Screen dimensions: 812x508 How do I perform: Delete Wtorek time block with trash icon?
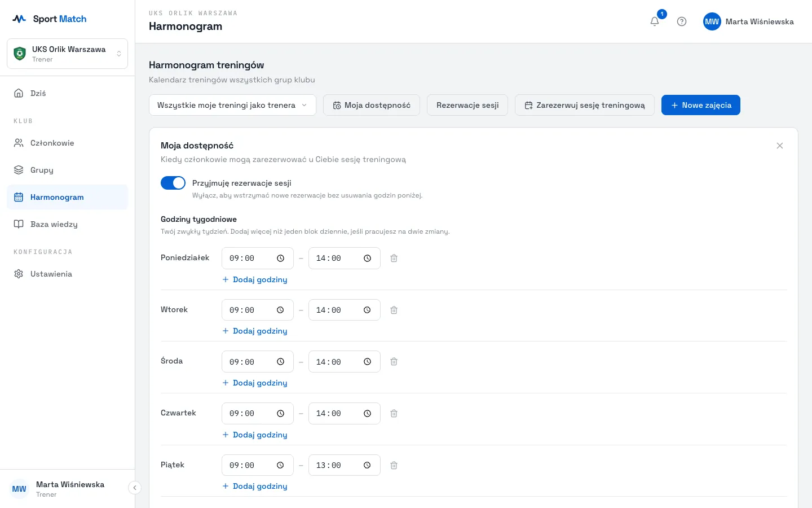pos(394,310)
